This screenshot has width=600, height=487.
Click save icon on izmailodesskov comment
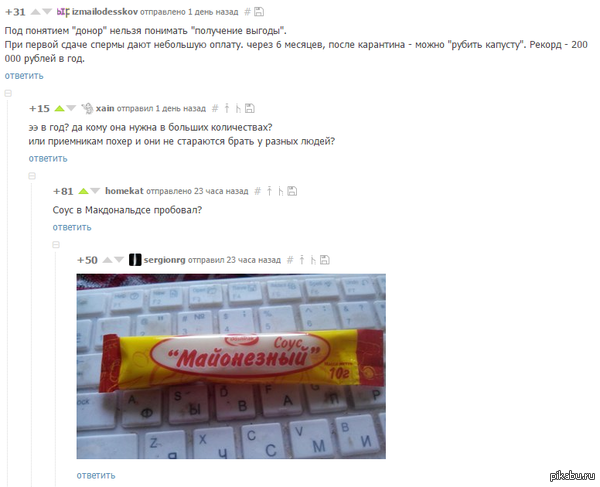[x=259, y=12]
